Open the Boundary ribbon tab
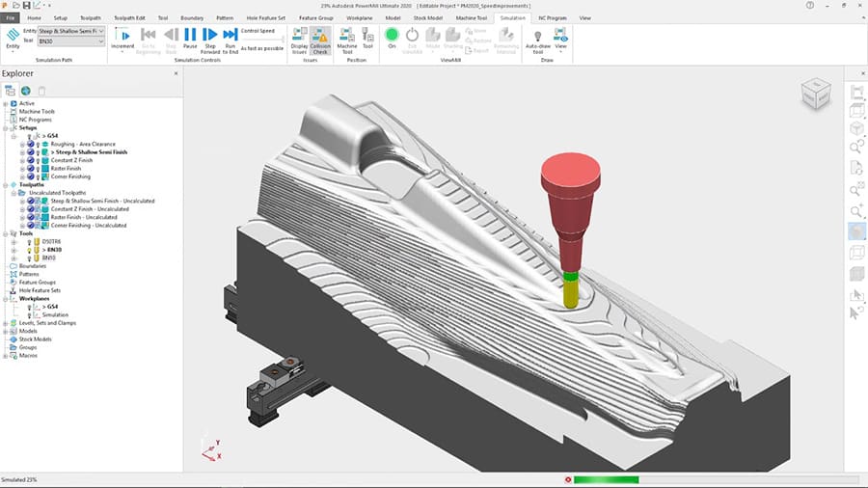 point(192,17)
